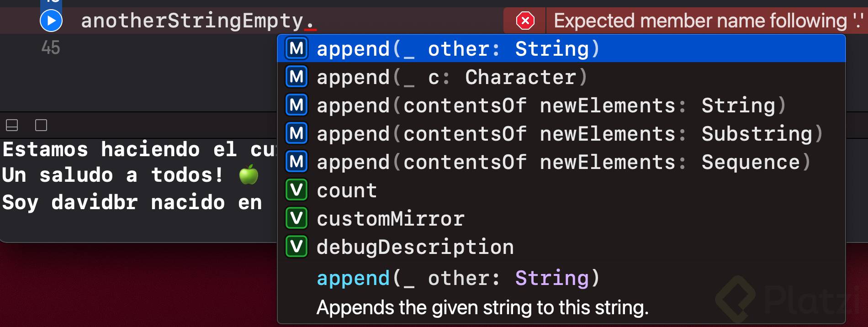Select append(_ other: String) suggestion
The height and width of the screenshot is (327, 868).
(458, 48)
